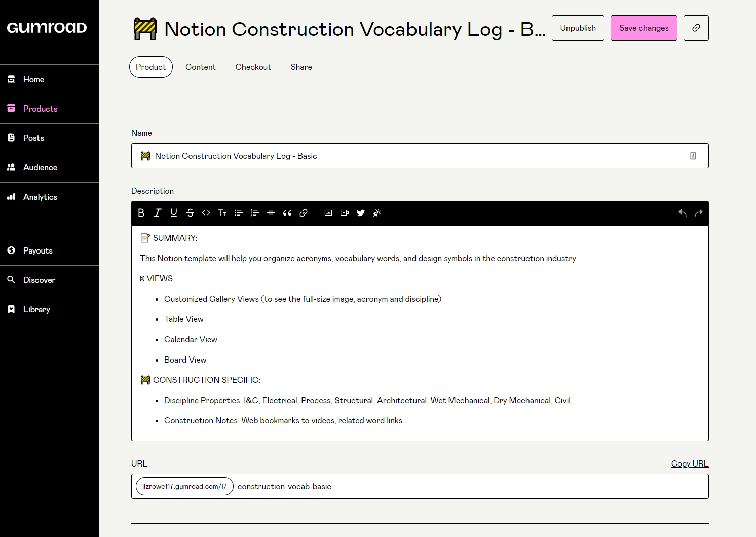Click the 'Calendar View' bullet text

pyautogui.click(x=191, y=339)
